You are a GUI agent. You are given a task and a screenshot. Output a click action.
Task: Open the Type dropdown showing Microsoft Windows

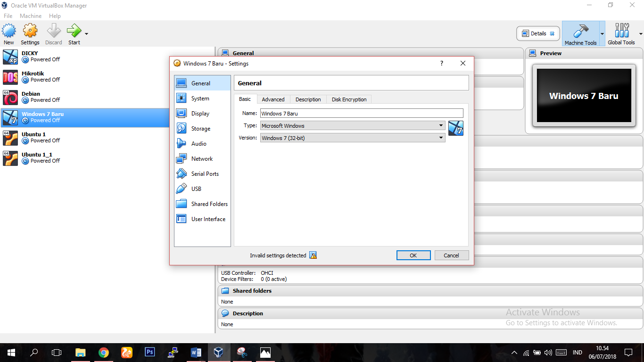tap(353, 126)
